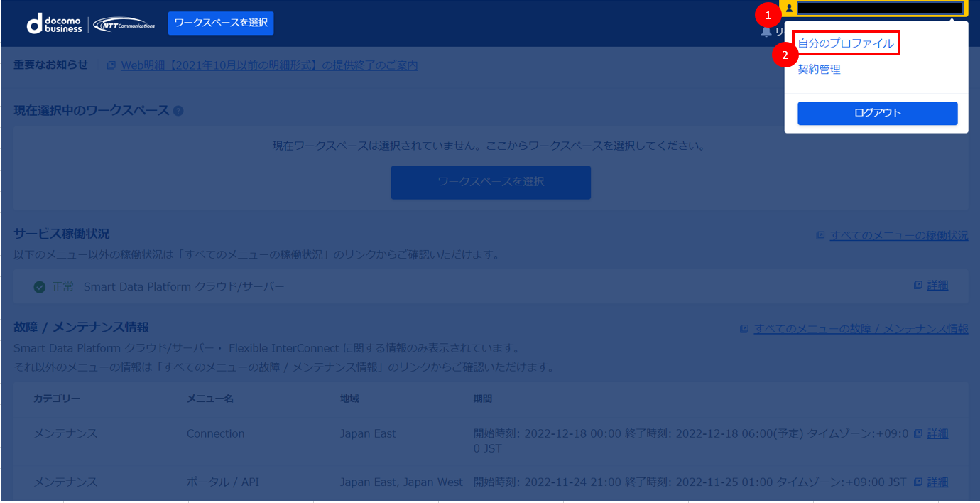Screen dimensions: 980x503
Task: Open the Web明細【2021年10月以前の明細形式】notice link
Action: 269,65
